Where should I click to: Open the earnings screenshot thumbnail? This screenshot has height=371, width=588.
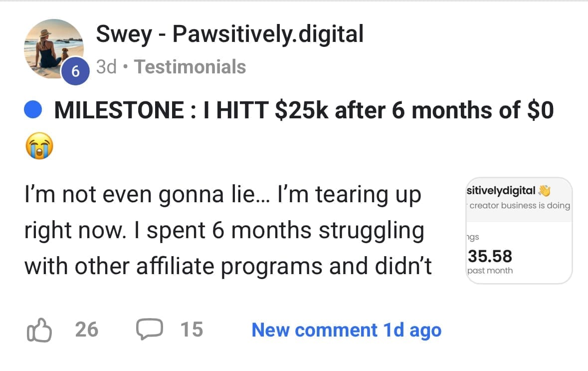point(519,231)
